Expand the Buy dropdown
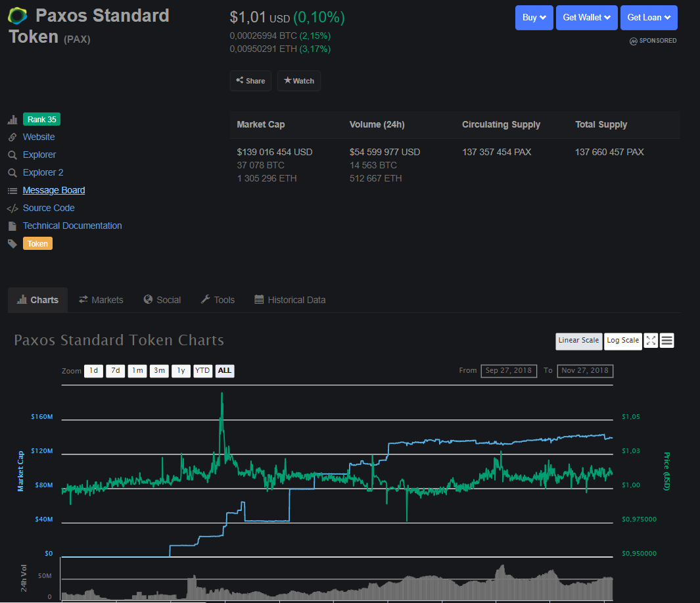The image size is (700, 603). (x=534, y=18)
